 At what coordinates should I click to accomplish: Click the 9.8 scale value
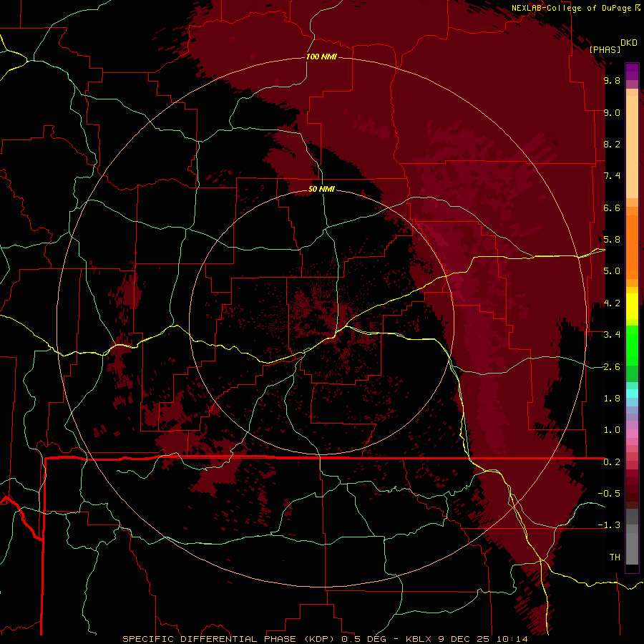point(612,80)
